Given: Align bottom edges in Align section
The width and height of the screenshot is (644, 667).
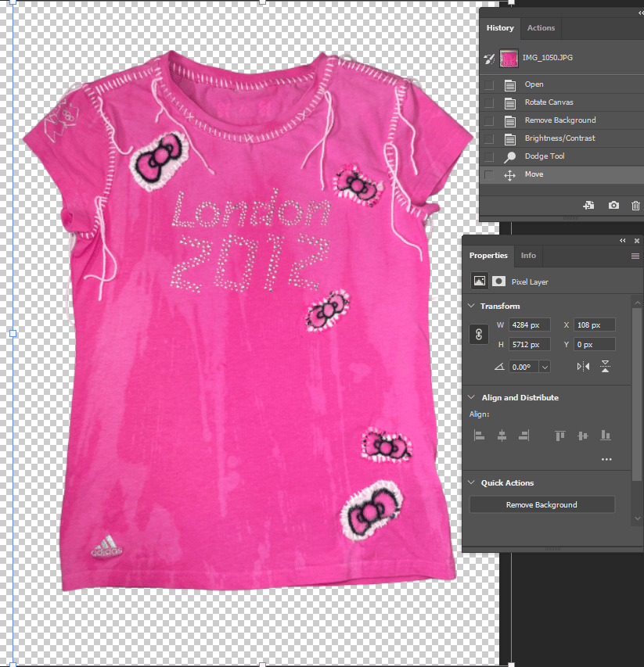Looking at the screenshot, I should pyautogui.click(x=605, y=436).
